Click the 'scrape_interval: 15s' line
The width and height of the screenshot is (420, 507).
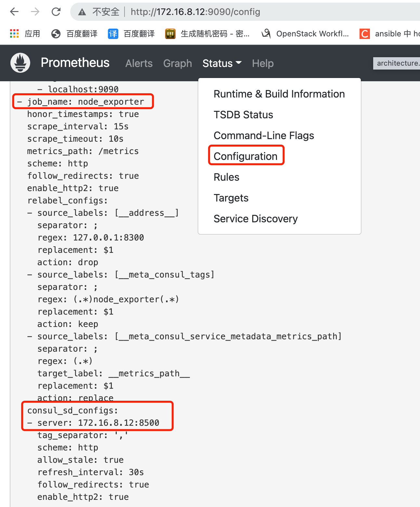click(x=78, y=126)
